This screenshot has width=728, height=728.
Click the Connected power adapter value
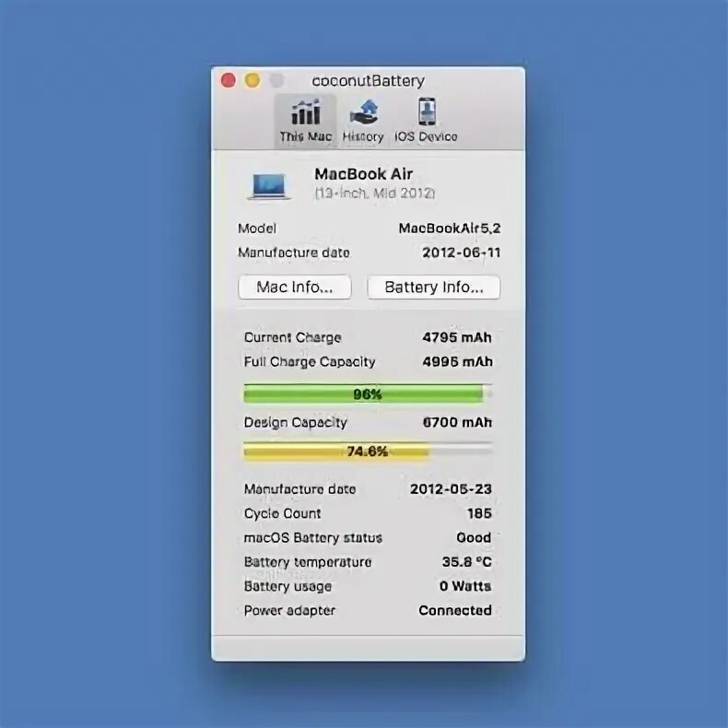(455, 610)
